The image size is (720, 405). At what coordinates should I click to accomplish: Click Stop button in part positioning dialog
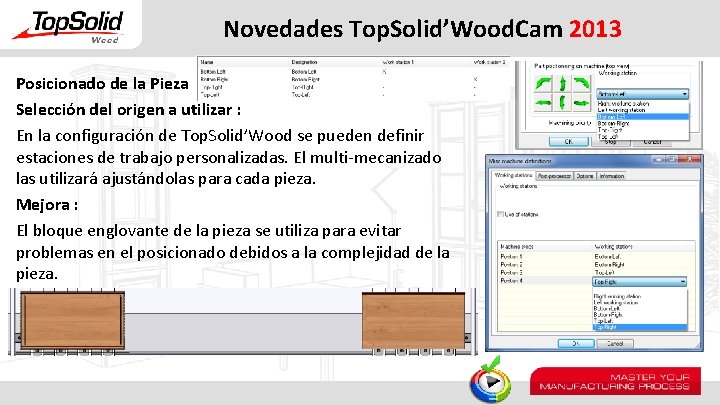click(x=610, y=142)
